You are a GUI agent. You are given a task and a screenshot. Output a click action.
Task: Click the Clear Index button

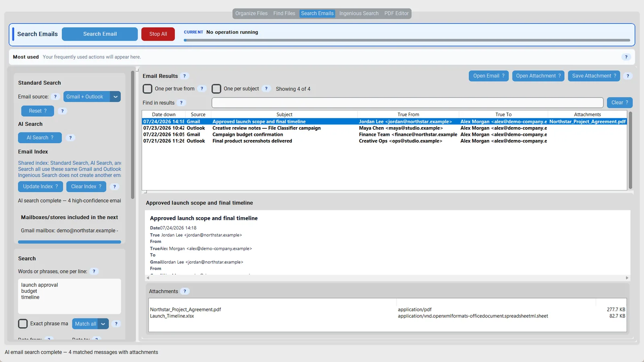(86, 187)
